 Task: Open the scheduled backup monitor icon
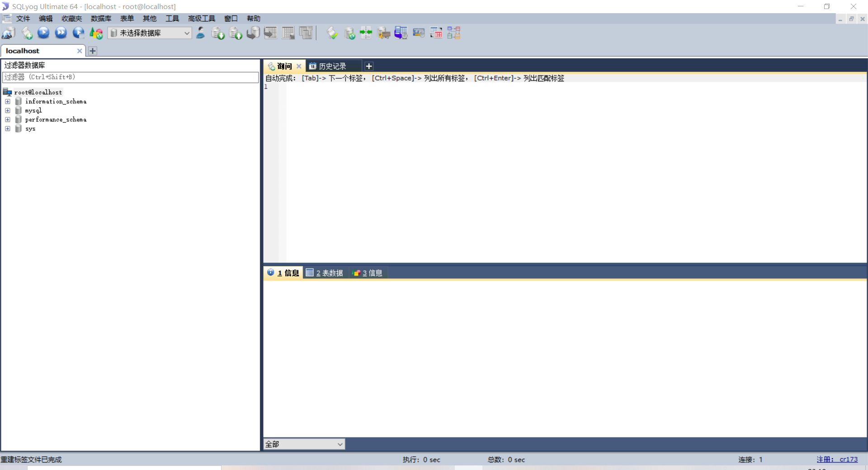(x=401, y=33)
